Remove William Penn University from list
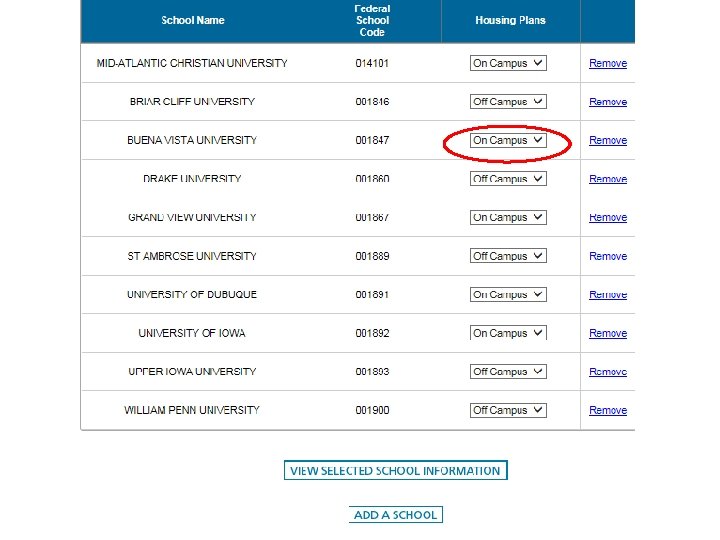The image size is (720, 540). (x=608, y=410)
